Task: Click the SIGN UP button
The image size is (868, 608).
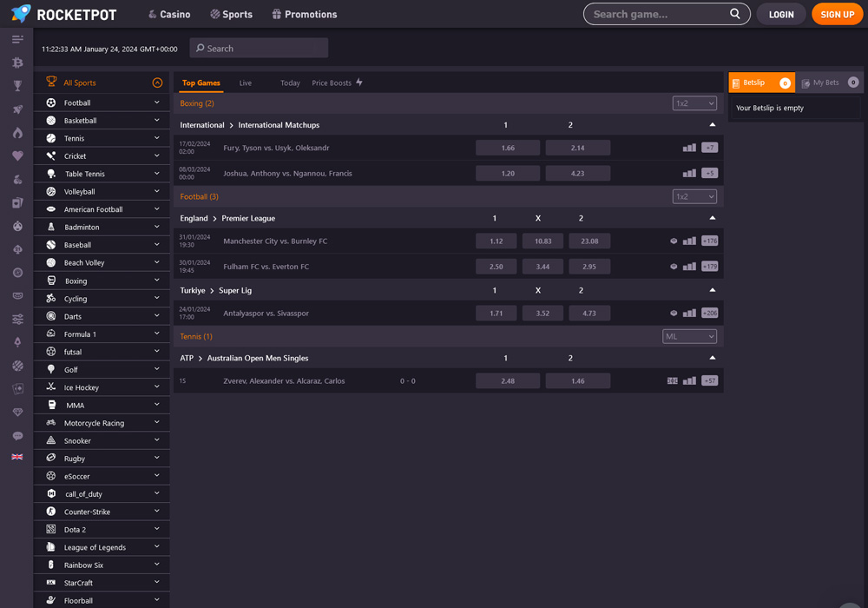Action: (837, 15)
